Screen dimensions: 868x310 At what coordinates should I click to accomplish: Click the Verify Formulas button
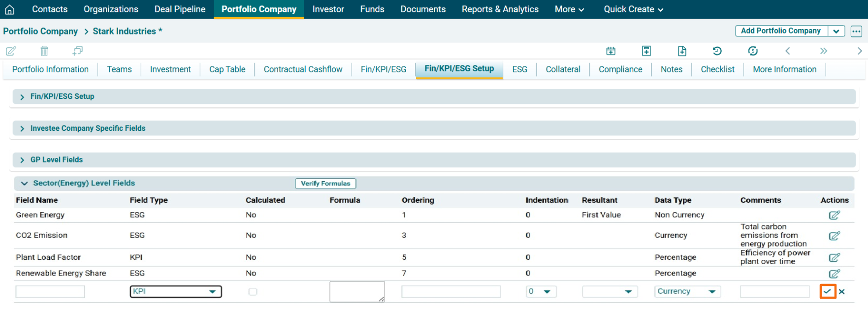click(325, 183)
